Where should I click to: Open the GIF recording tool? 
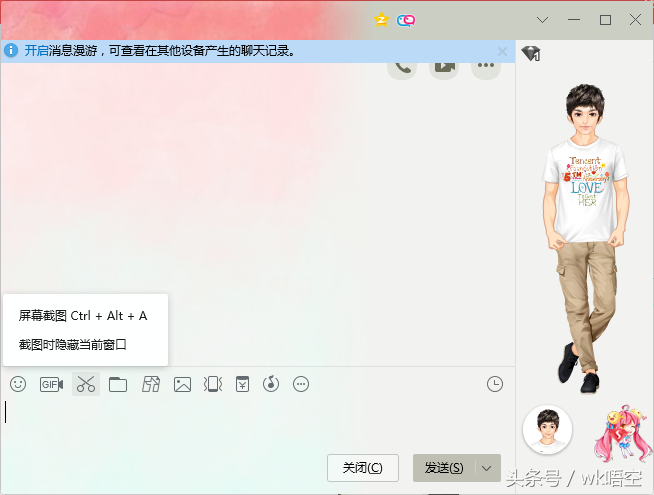pyautogui.click(x=51, y=384)
